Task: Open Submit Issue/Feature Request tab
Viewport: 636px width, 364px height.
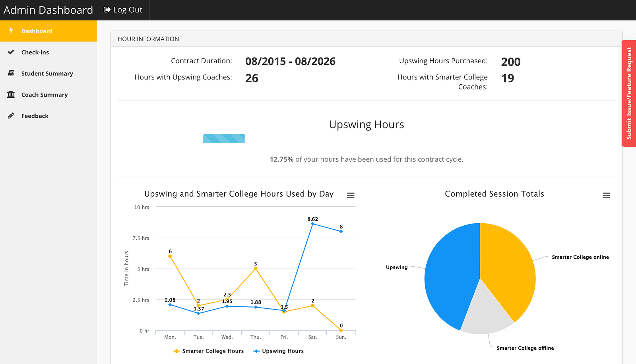Action: coord(629,93)
